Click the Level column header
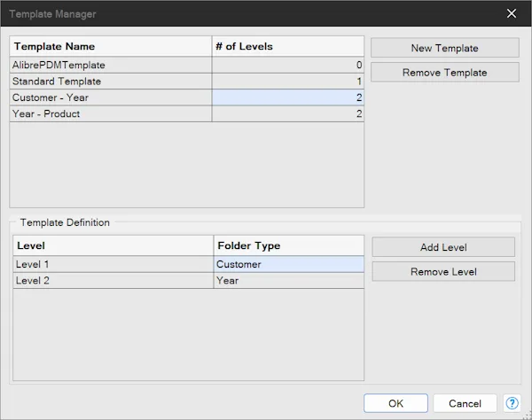This screenshot has width=532, height=420. click(x=113, y=245)
